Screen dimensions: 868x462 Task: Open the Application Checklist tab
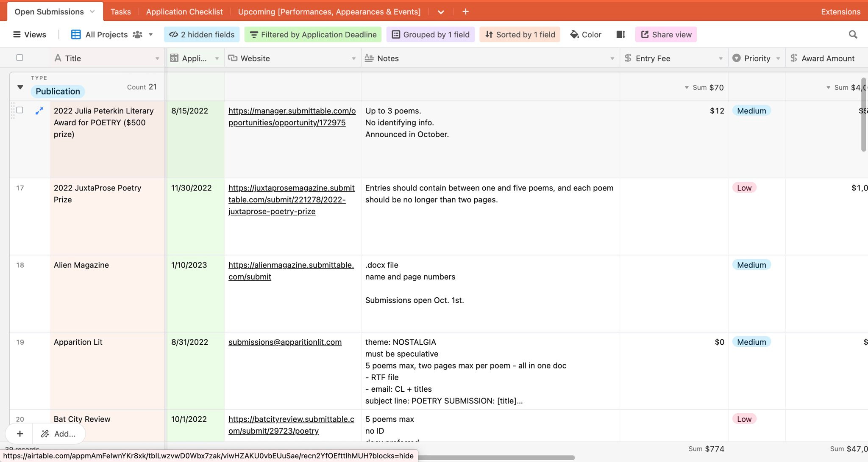point(184,11)
